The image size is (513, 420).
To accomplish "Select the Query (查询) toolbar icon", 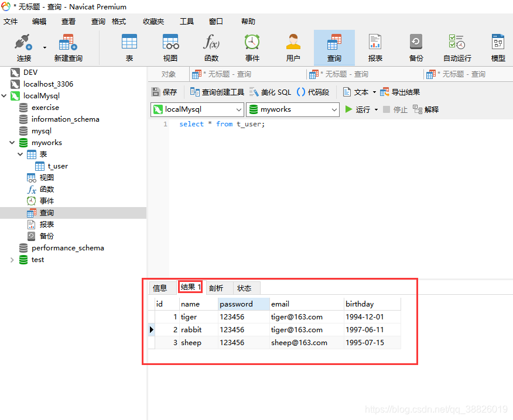I will 334,48.
